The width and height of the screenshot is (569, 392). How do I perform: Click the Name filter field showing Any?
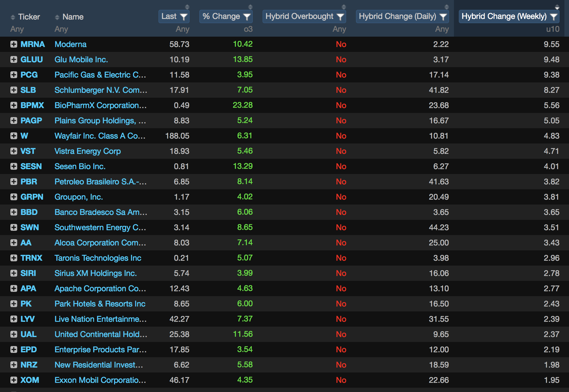61,29
